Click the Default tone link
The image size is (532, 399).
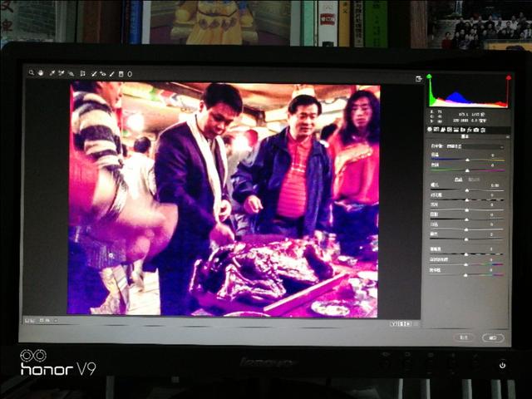tap(474, 180)
